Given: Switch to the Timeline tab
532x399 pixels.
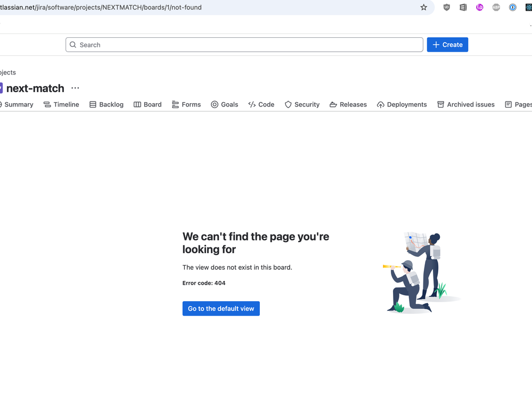Looking at the screenshot, I should tap(61, 104).
